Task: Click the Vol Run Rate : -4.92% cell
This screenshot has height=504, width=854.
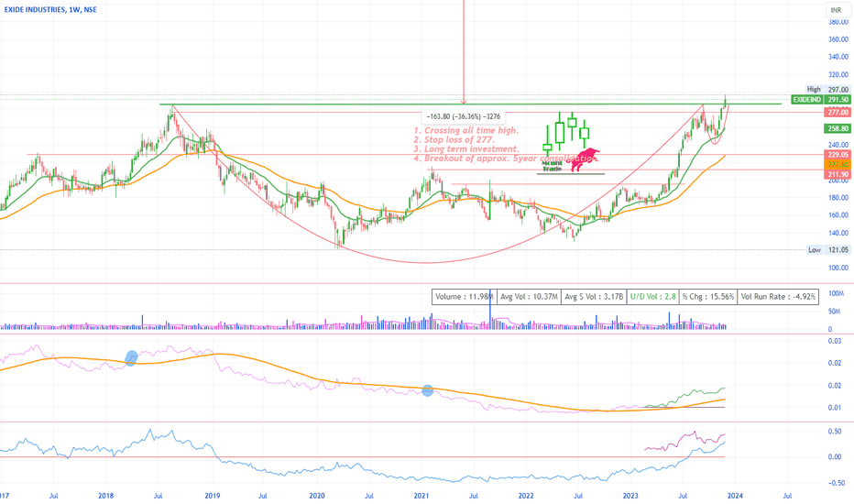Action: click(x=778, y=297)
